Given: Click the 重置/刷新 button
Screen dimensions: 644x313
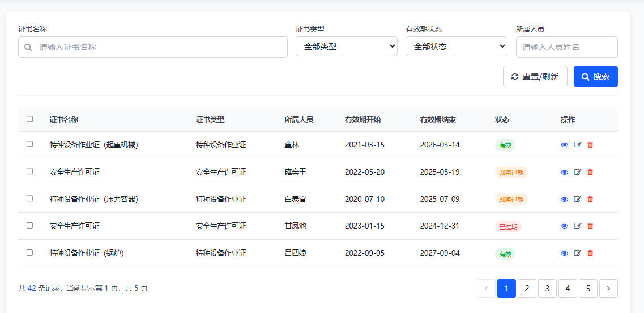Looking at the screenshot, I should (x=535, y=77).
